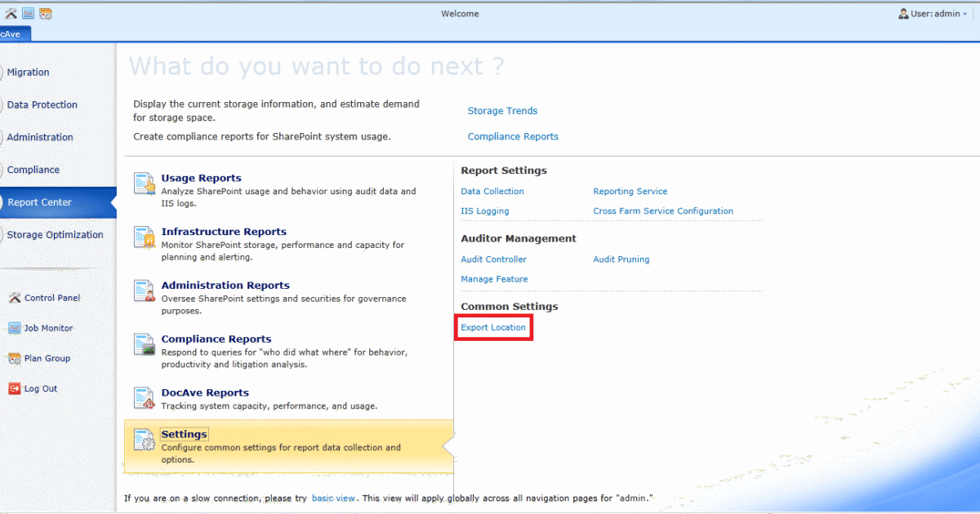Image resolution: width=980 pixels, height=514 pixels.
Task: Select Storage Optimization in the sidebar
Action: 55,234
